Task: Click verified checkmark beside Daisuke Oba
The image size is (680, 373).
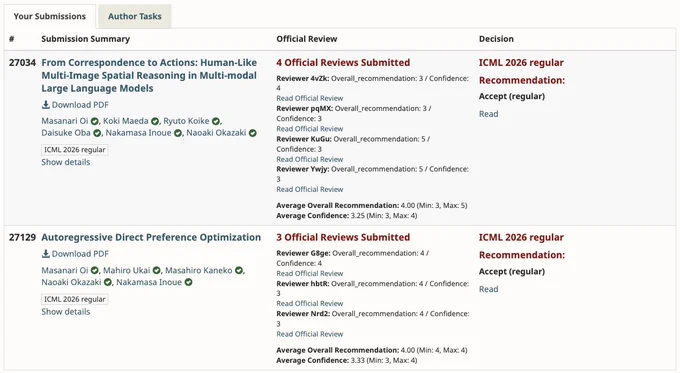Action: tap(97, 133)
